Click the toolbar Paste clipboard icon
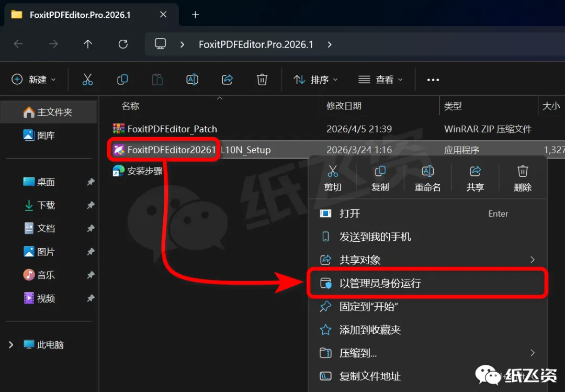Viewport: 565px width, 392px height. [x=157, y=80]
